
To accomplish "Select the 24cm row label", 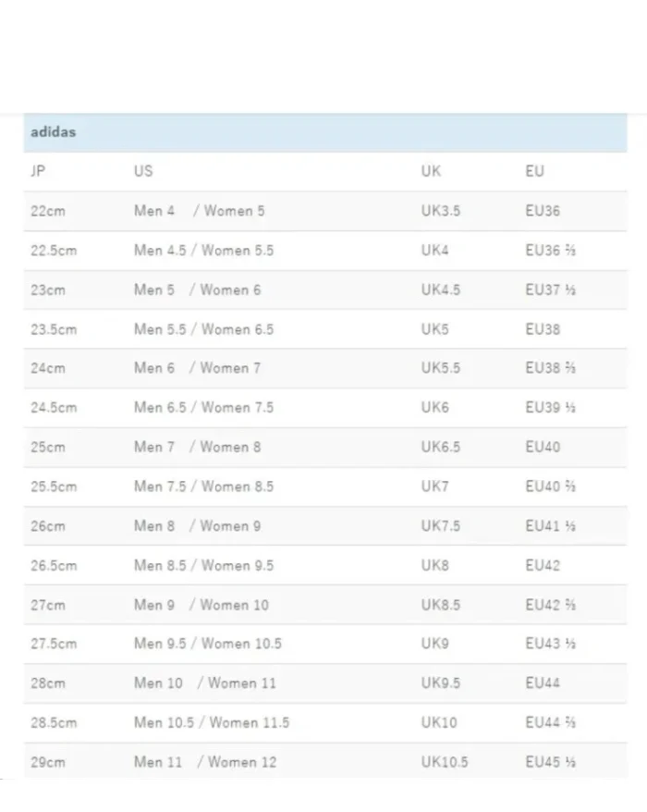I will [x=48, y=368].
